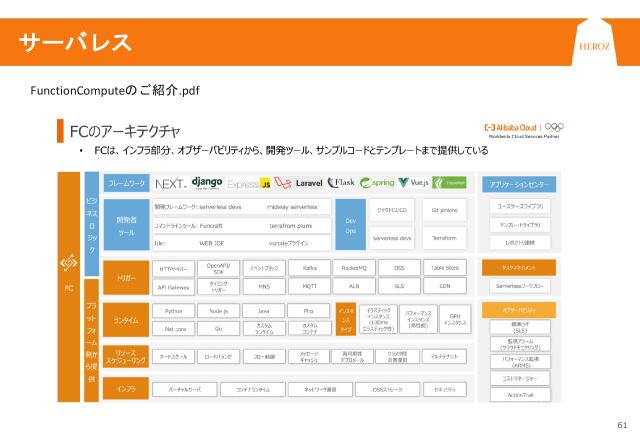Click the MQTT trigger box
Viewport: 640px width, 443px height.
[x=309, y=286]
